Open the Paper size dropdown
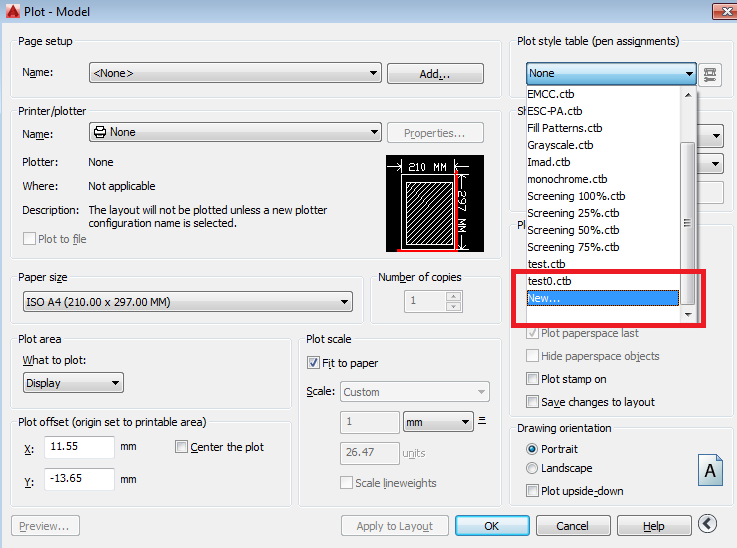This screenshot has width=737, height=548. click(x=188, y=302)
